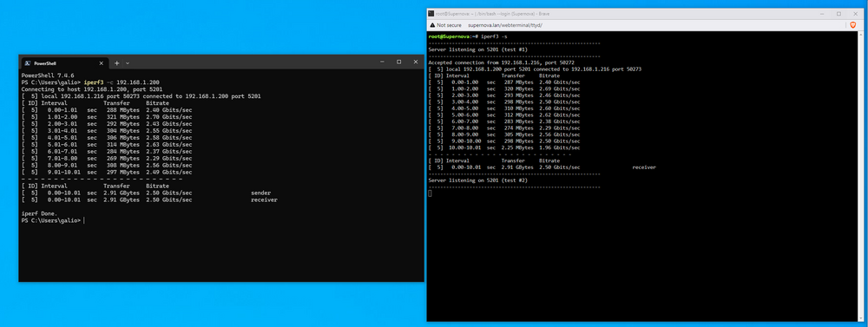
Task: Click the terminal icon in Brave title bar
Action: tap(431, 13)
